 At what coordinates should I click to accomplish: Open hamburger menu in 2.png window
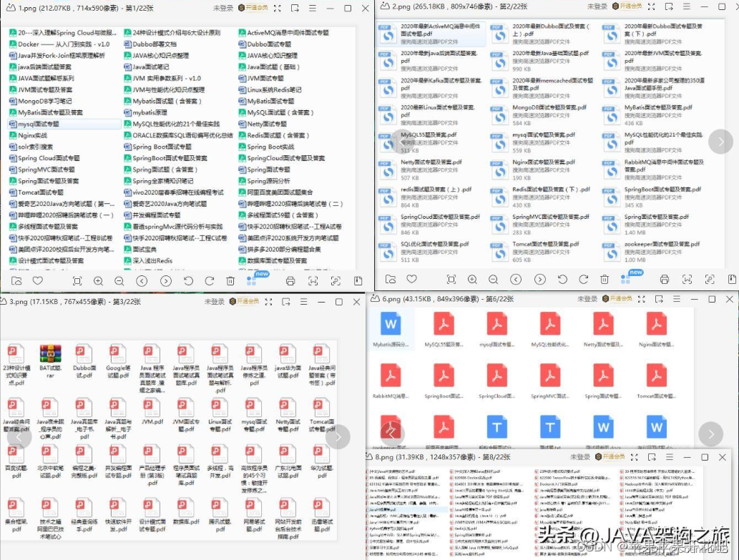[687, 6]
